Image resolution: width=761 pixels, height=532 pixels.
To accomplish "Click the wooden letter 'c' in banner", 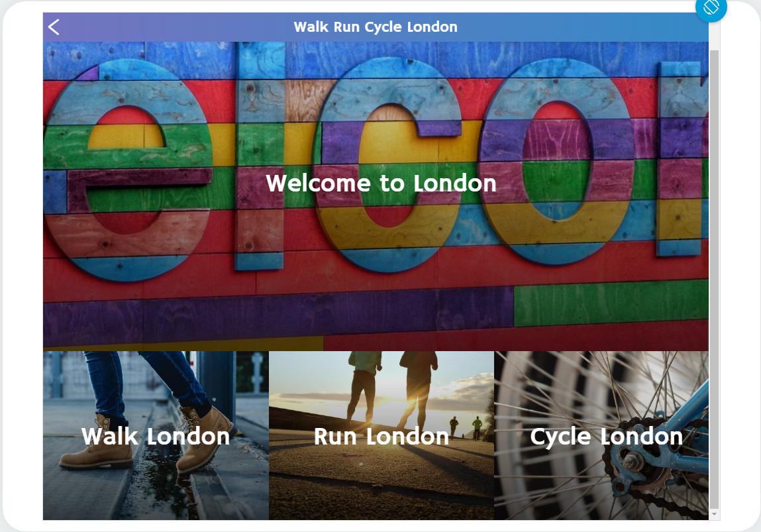I will pyautogui.click(x=388, y=165).
